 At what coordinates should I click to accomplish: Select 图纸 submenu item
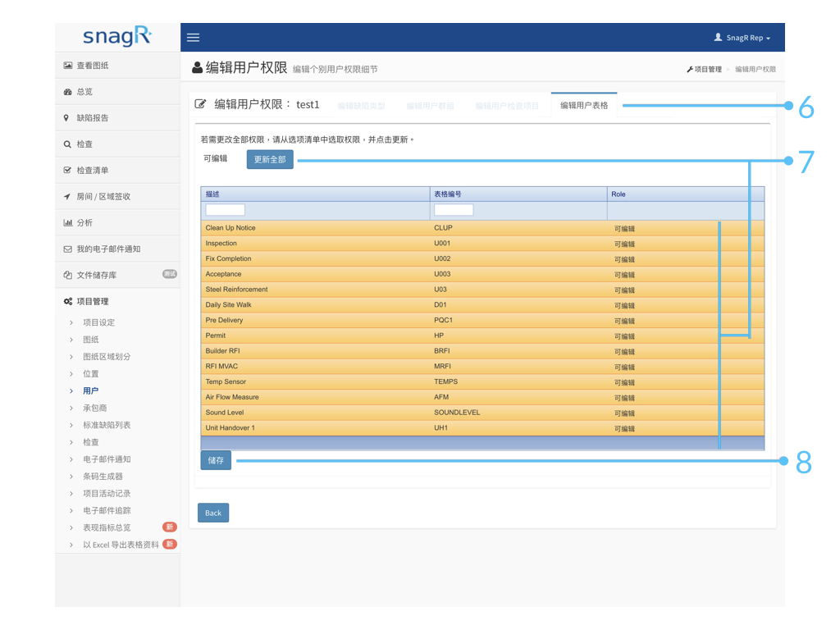tap(90, 340)
